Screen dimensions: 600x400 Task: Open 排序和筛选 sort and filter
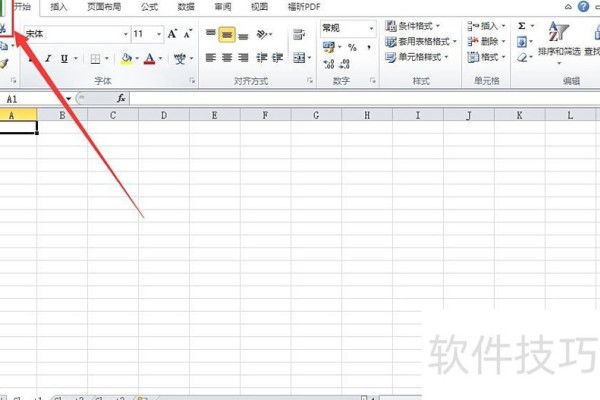point(559,42)
